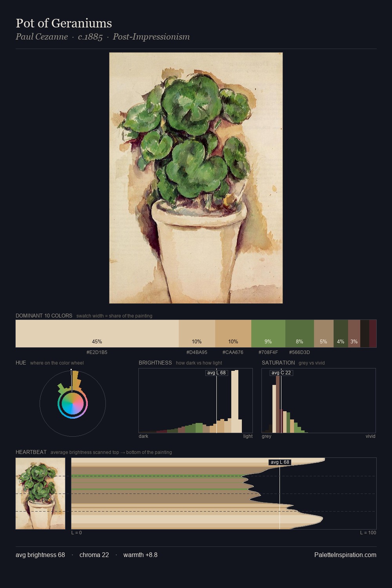Click the L = 100 axis label
The height and width of the screenshot is (588, 392).
pos(368,533)
